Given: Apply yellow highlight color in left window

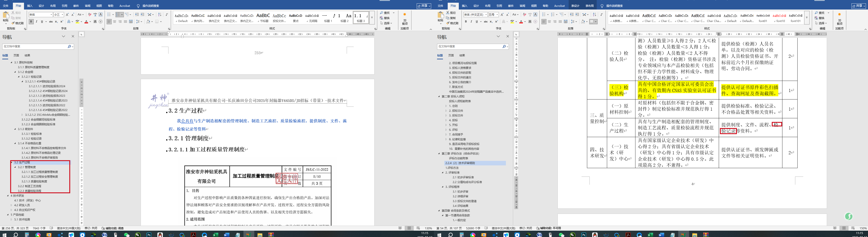Looking at the screenshot, I should (x=77, y=22).
